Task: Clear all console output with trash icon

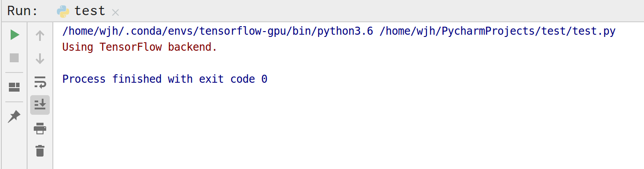Action: pyautogui.click(x=40, y=151)
